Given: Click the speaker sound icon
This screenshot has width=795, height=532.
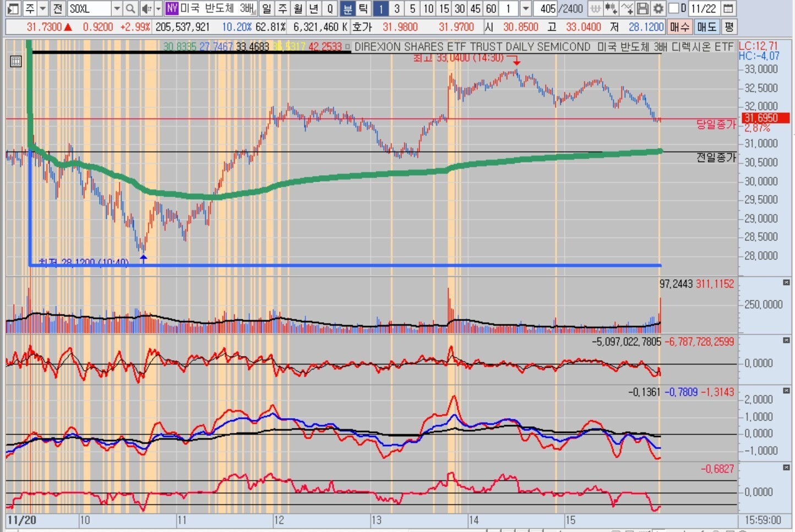Looking at the screenshot, I should point(146,8).
